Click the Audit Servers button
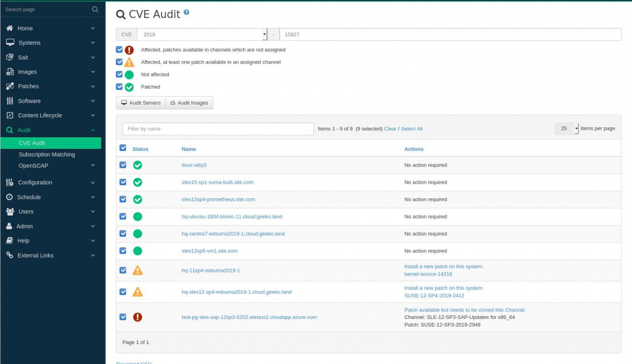Viewport: 632px width, 364px height. point(141,103)
